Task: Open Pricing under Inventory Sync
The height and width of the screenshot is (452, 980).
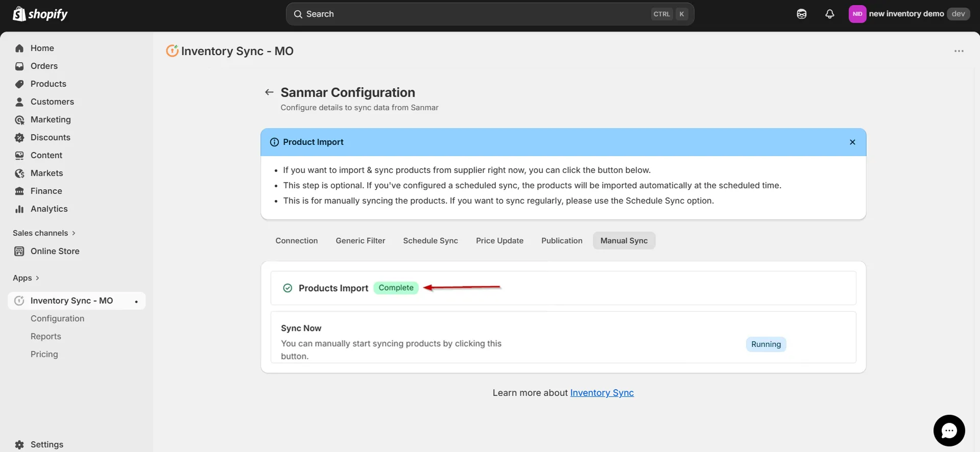Action: 44,355
